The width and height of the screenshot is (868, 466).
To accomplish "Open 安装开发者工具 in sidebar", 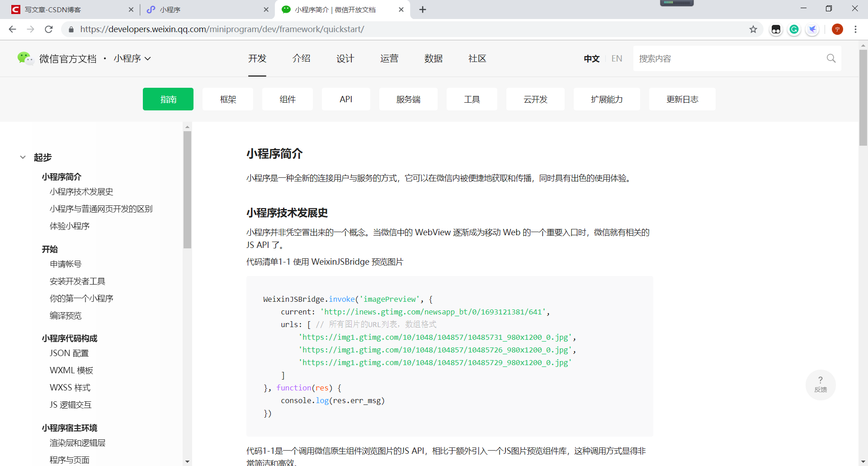I will (x=77, y=281).
